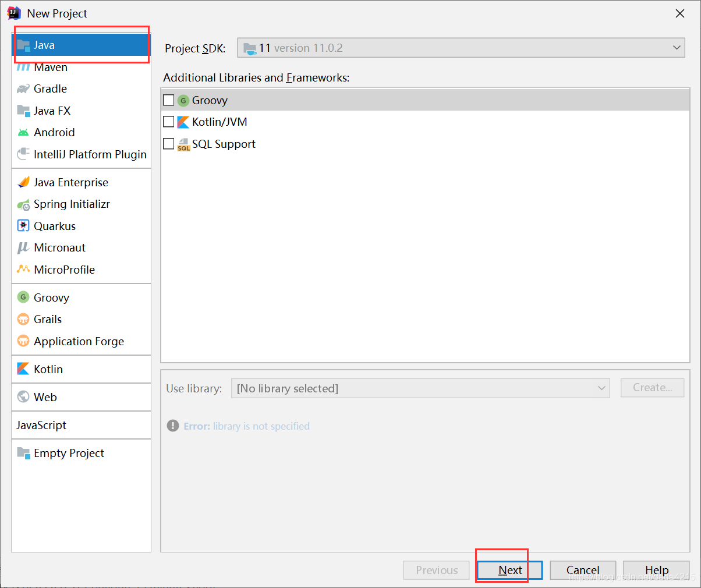Select 'MicroProfile' in project list
Viewport: 701px width, 588px height.
tap(81, 270)
